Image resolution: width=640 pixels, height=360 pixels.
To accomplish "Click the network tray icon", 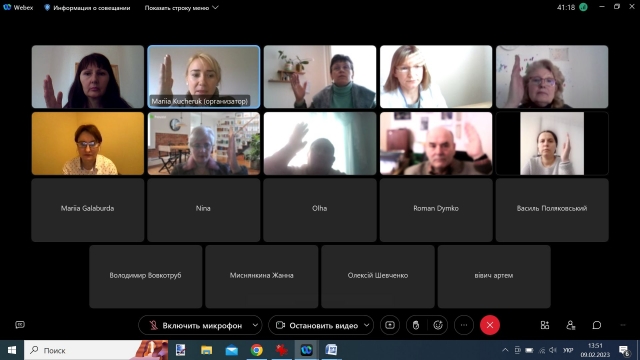I will click(x=542, y=350).
